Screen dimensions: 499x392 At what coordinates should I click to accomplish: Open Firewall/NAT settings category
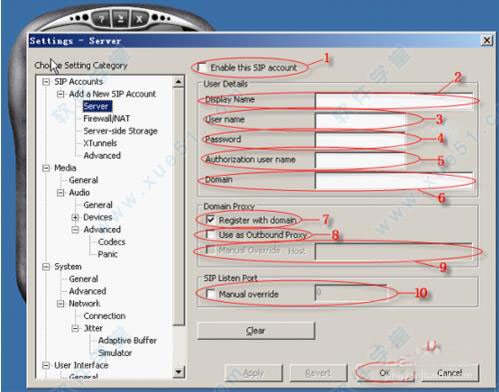[106, 119]
